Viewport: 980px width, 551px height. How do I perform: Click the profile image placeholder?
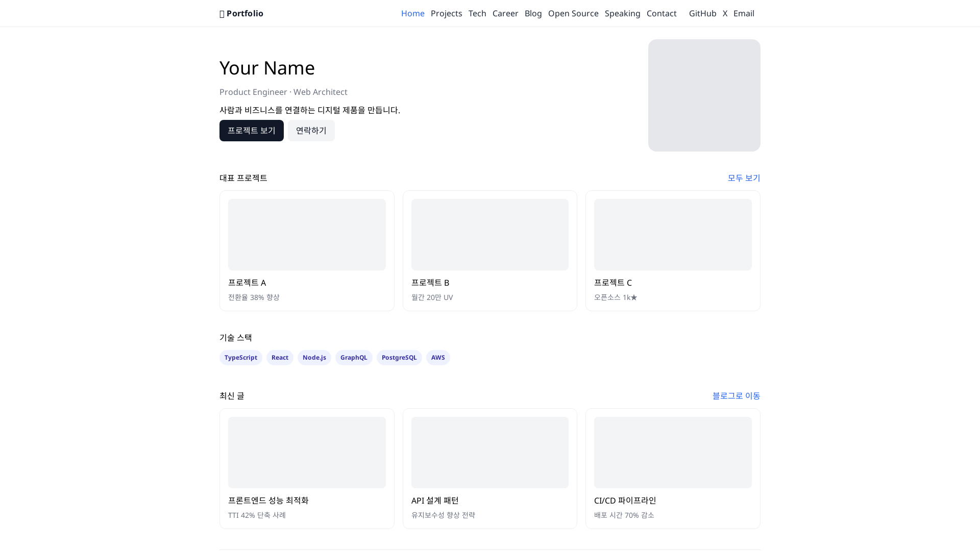pyautogui.click(x=704, y=95)
